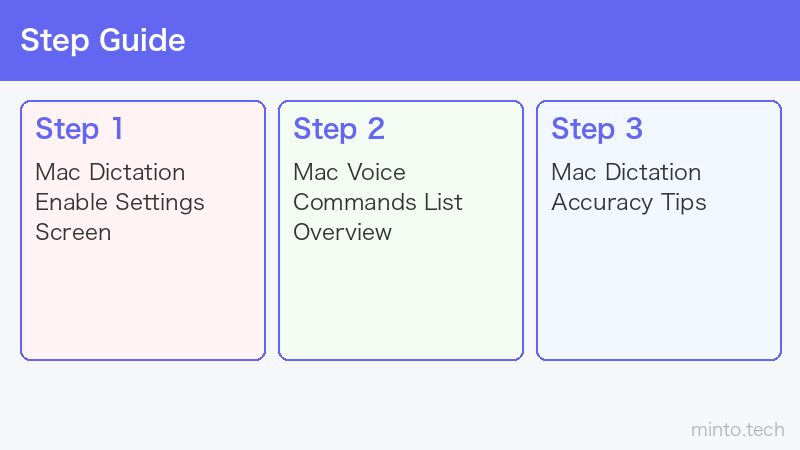This screenshot has width=800, height=450.
Task: Click the purple header banner
Action: coord(400,40)
